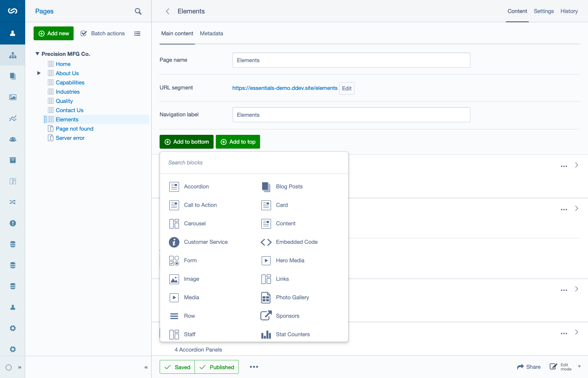Choose the Photo Gallery block icon
Screen dimensions: 588x378
[x=266, y=297]
